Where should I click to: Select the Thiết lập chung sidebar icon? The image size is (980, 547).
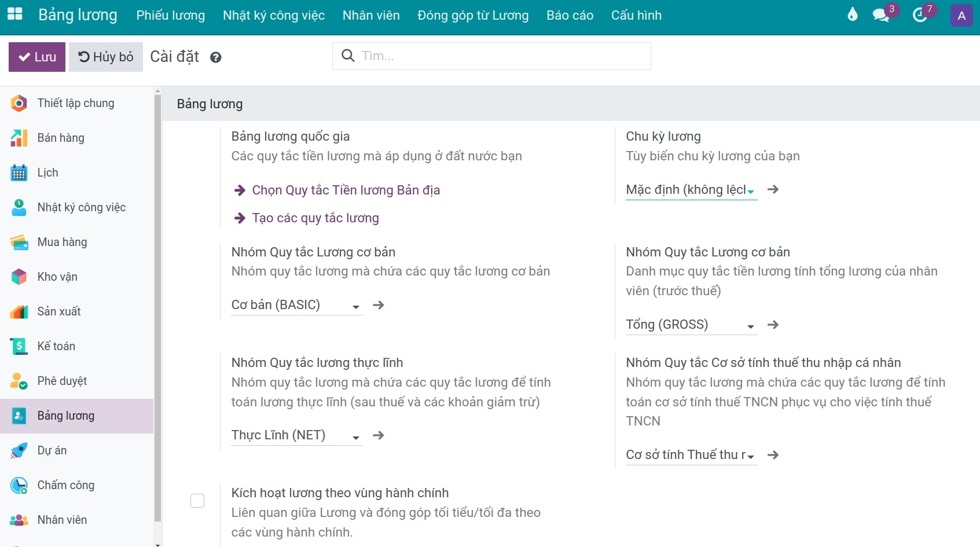click(19, 103)
